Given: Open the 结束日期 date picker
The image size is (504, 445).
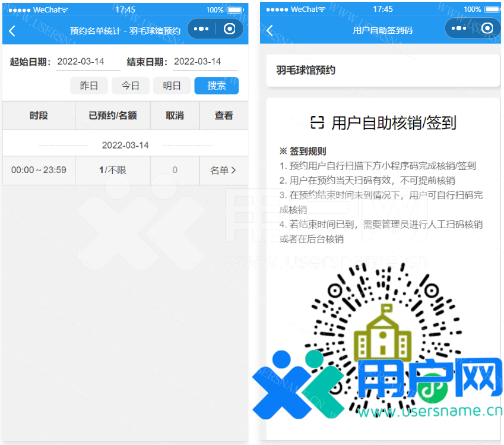Looking at the screenshot, I should tap(205, 62).
